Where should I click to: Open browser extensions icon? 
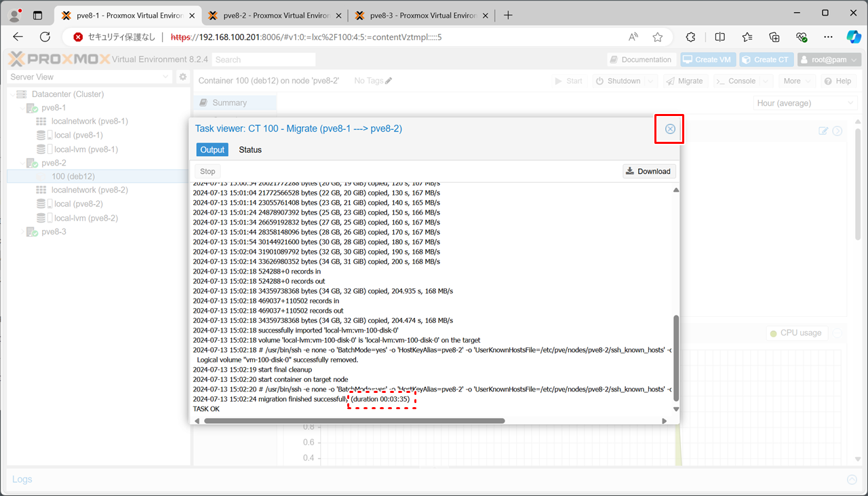point(691,37)
